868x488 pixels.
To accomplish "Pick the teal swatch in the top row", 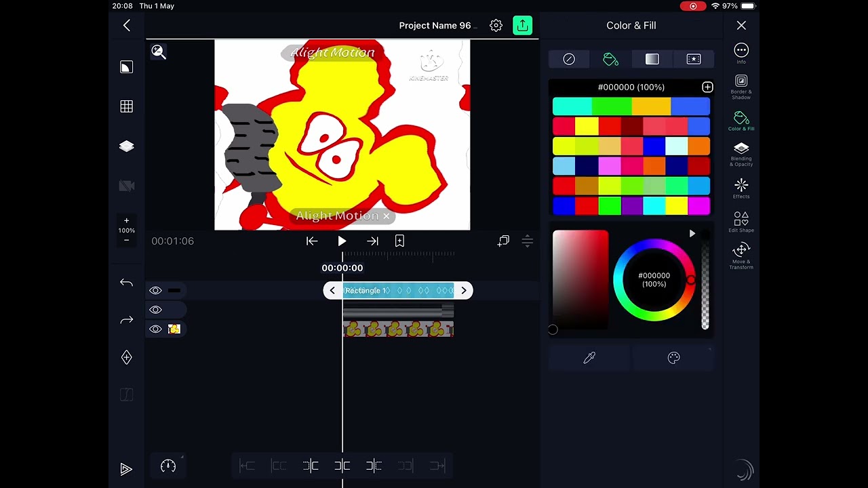I will pos(572,106).
